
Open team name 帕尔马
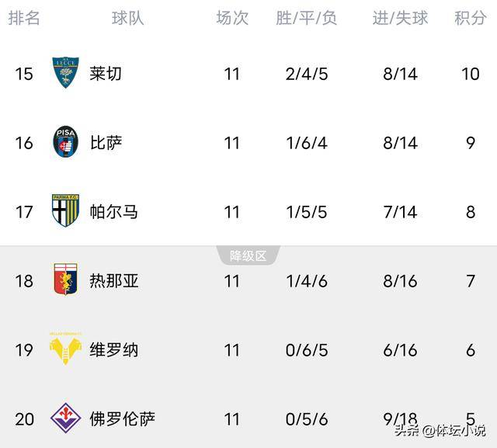(113, 211)
